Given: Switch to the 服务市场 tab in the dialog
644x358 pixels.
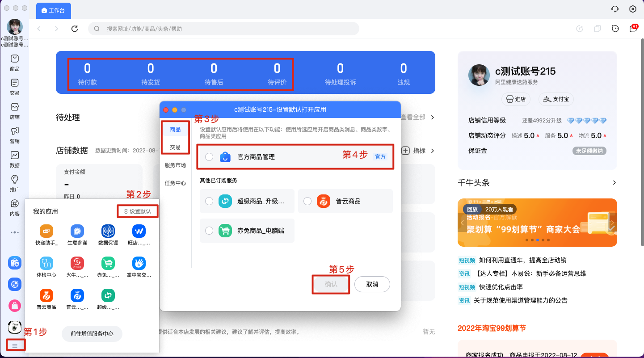Looking at the screenshot, I should click(175, 165).
